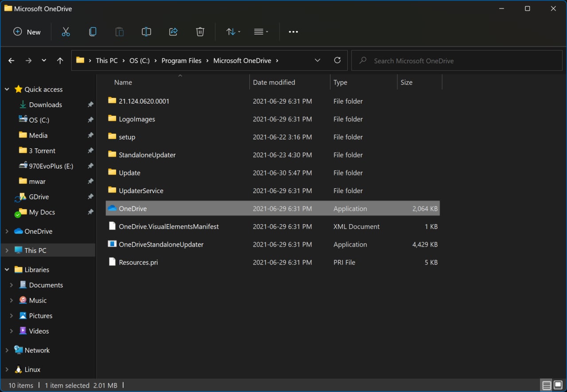Click Program Files breadcrumb in address bar

[x=182, y=61]
